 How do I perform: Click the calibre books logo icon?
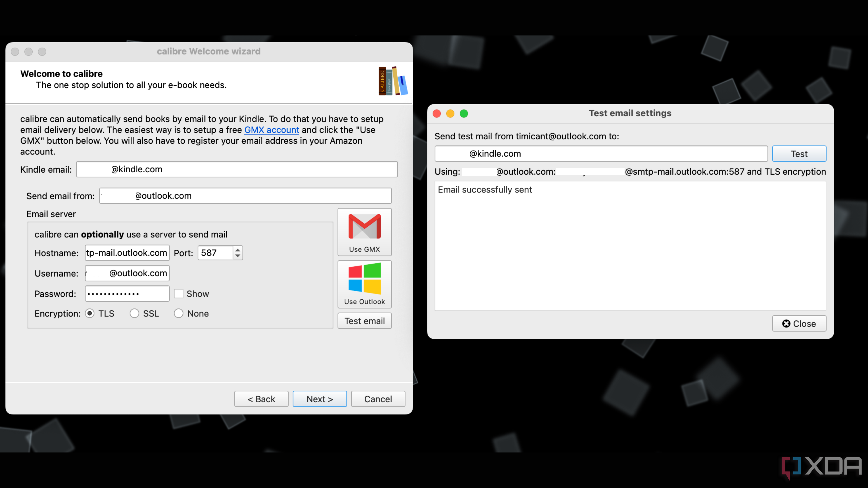tap(393, 81)
